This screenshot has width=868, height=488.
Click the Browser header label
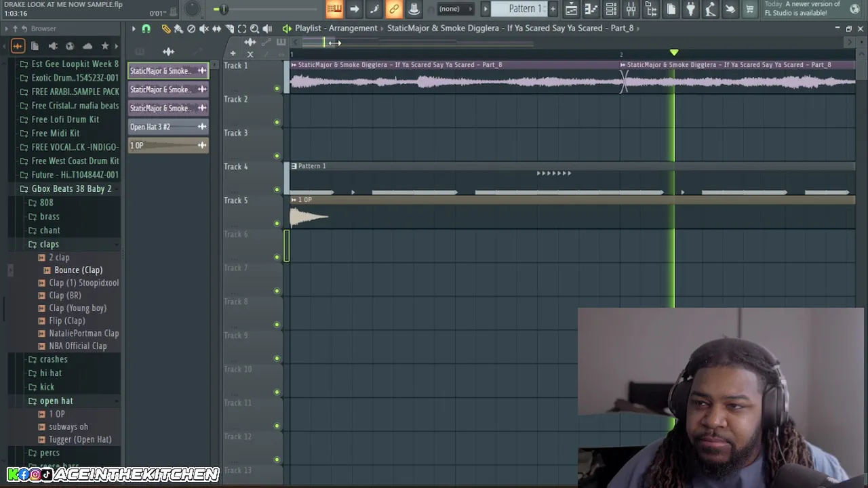click(43, 28)
